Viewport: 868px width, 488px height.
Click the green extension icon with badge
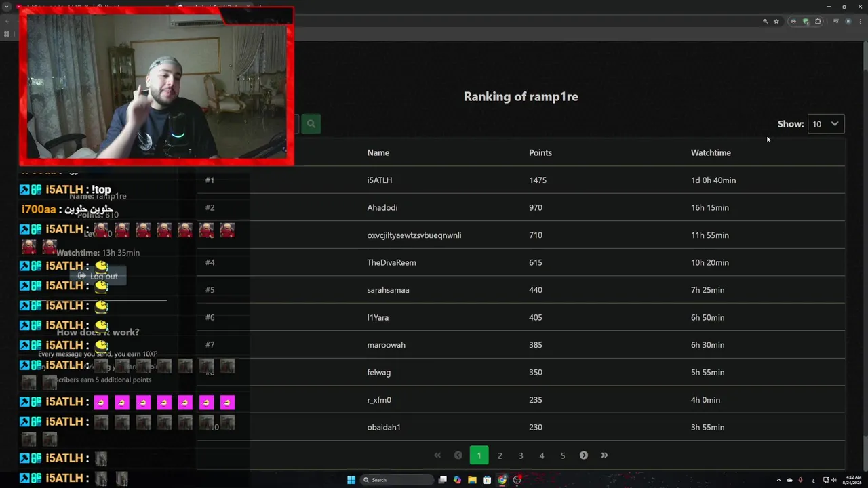point(806,21)
